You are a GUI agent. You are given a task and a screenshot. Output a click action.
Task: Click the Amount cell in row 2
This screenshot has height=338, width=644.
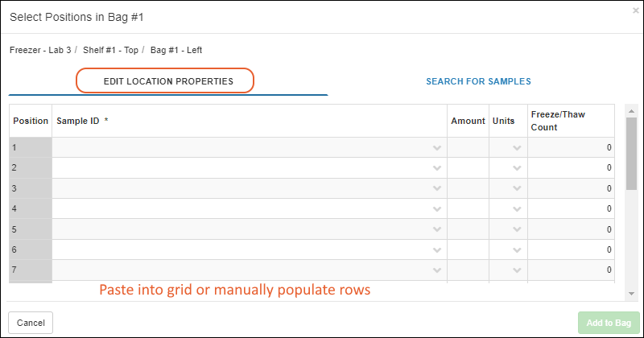coord(468,168)
